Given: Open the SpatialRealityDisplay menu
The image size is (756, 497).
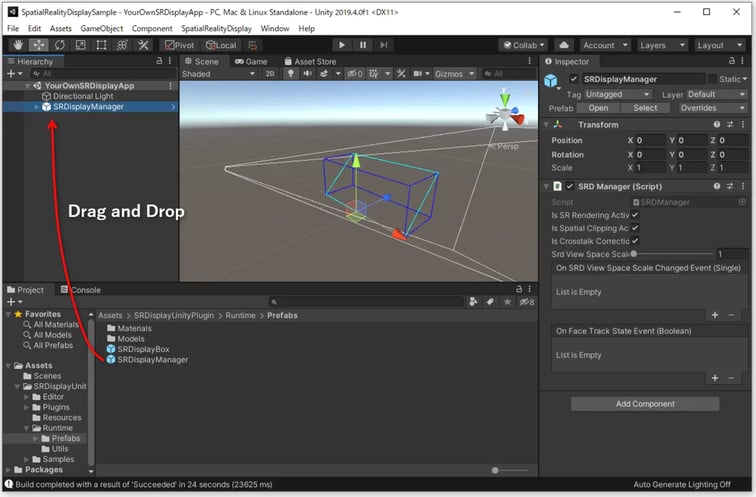Looking at the screenshot, I should click(x=216, y=28).
